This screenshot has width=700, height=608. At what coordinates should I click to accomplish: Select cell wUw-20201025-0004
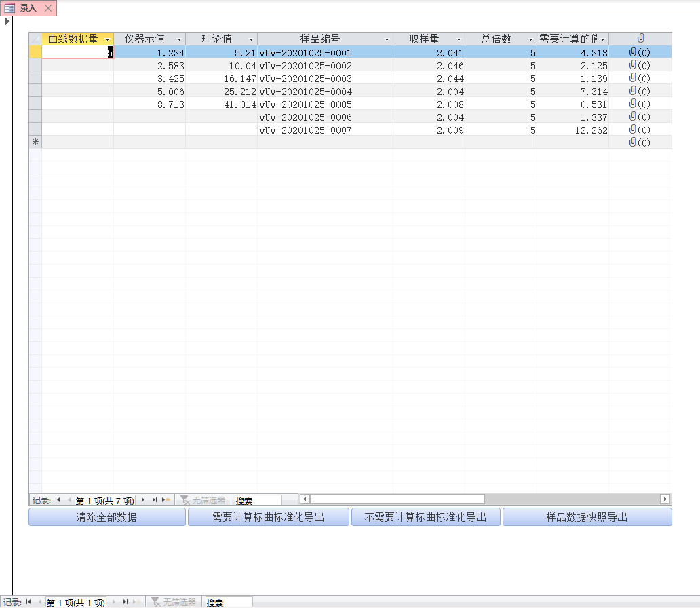point(325,91)
